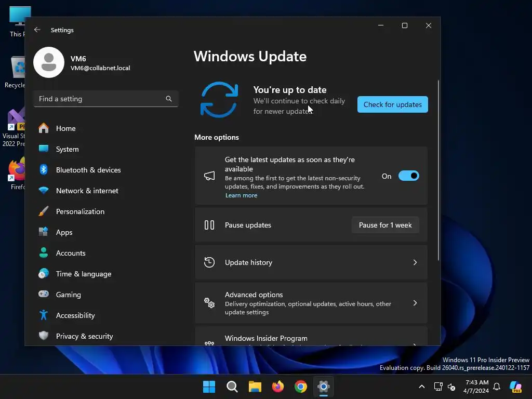Click 'You're up to date' status text

[x=290, y=90]
